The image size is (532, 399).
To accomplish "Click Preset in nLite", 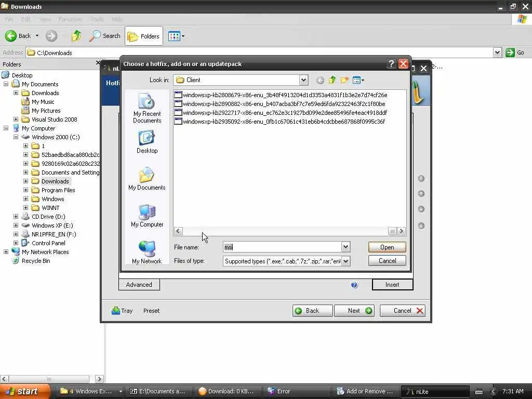I will coord(151,311).
